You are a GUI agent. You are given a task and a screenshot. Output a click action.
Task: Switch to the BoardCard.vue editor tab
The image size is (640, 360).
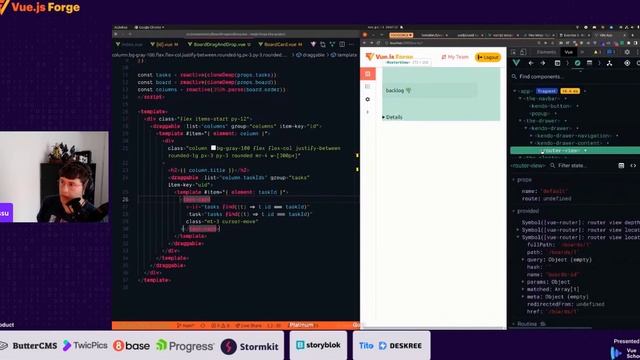point(280,44)
